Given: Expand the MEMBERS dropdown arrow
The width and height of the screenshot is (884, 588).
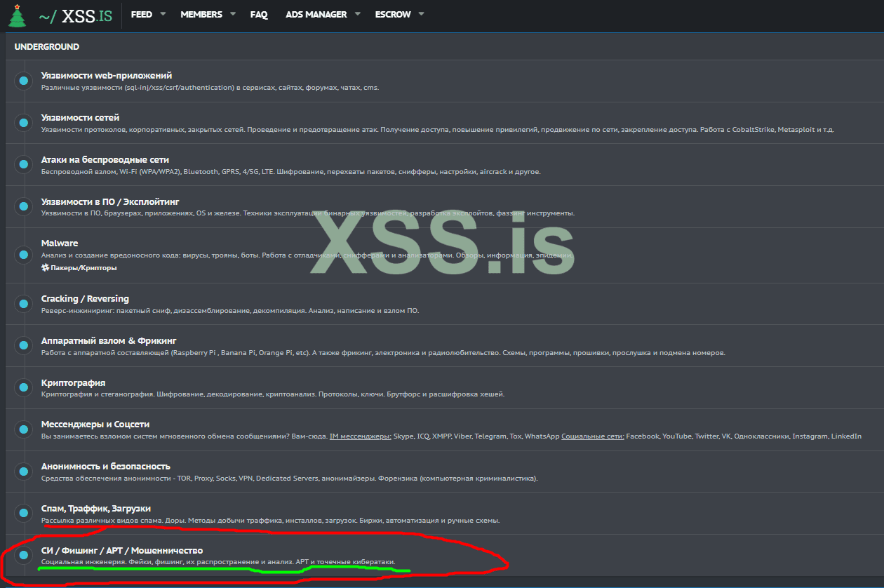Looking at the screenshot, I should pyautogui.click(x=233, y=14).
